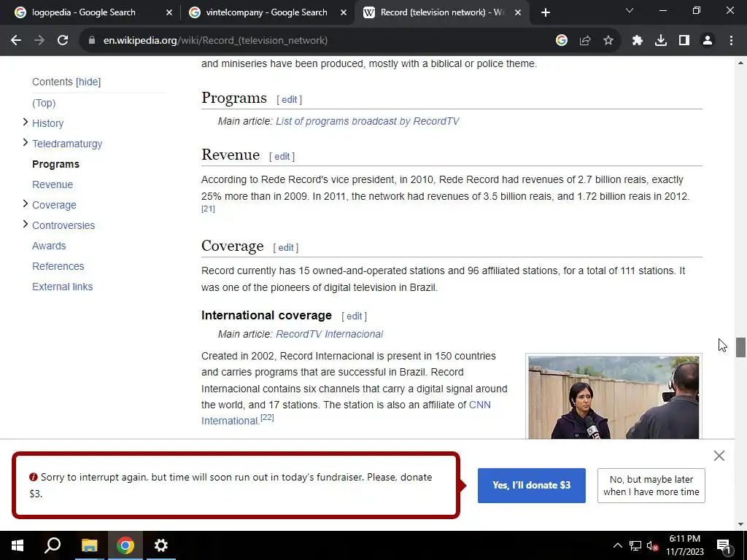Edit the Revenue section
Screen dimensions: 747x560
282,157
